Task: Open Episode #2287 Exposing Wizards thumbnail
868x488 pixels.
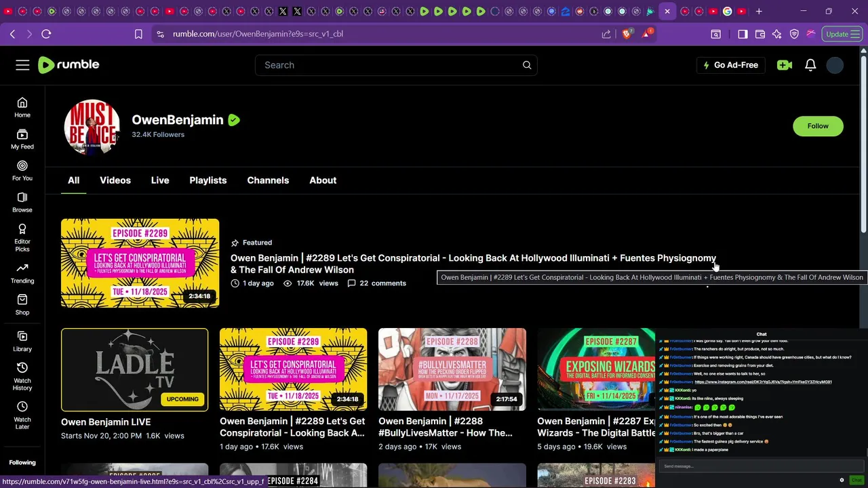Action: [x=596, y=370]
